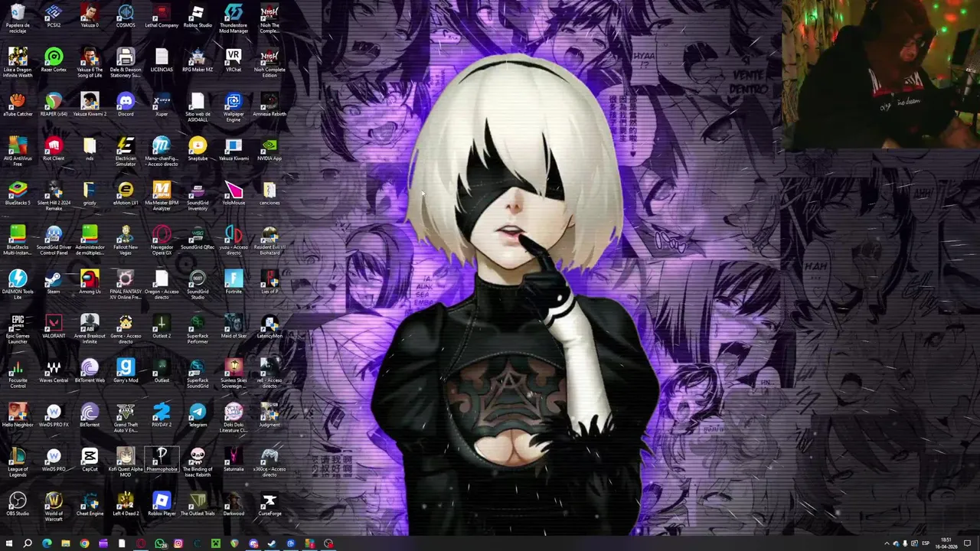
Task: Select aTube Catcher icon
Action: (x=18, y=105)
